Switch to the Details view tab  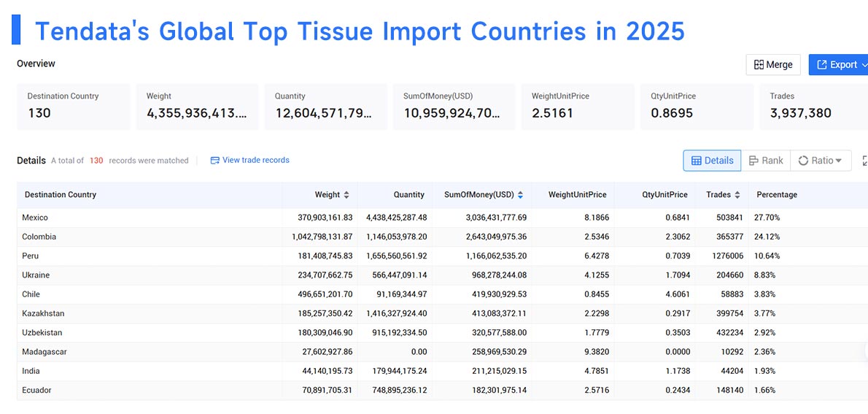(712, 160)
